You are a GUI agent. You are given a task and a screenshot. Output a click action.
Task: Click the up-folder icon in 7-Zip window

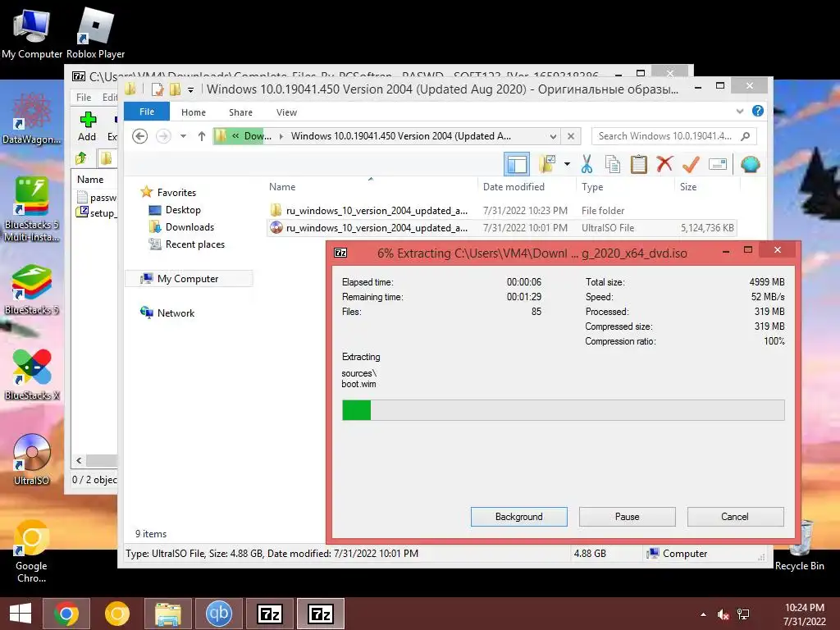point(81,158)
